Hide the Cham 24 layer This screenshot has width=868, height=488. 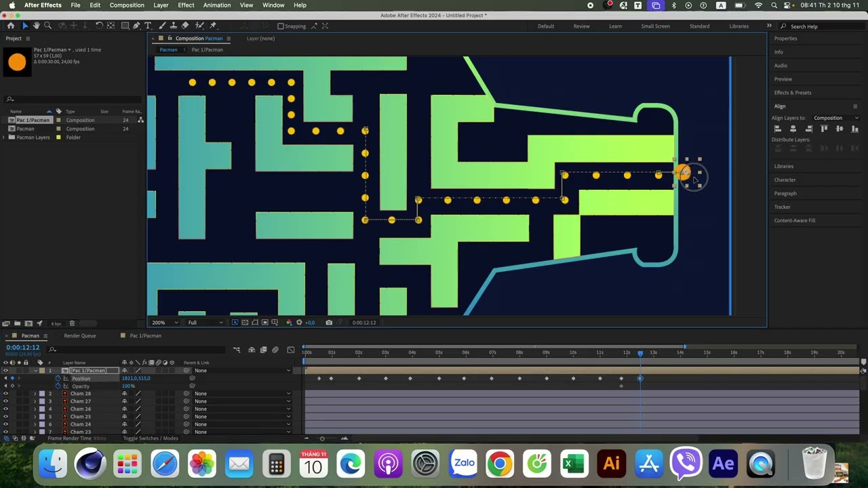pos(6,424)
